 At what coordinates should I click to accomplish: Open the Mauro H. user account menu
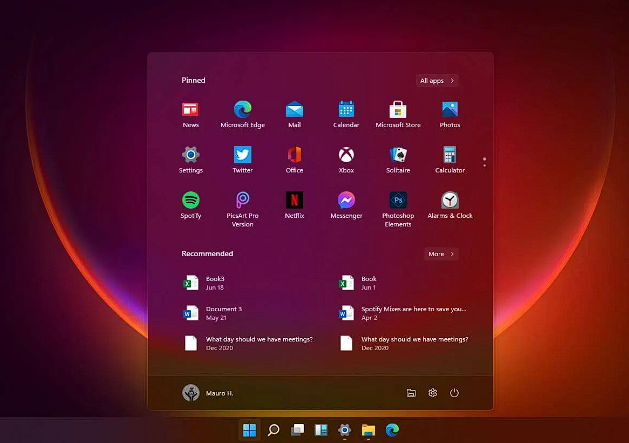click(208, 393)
